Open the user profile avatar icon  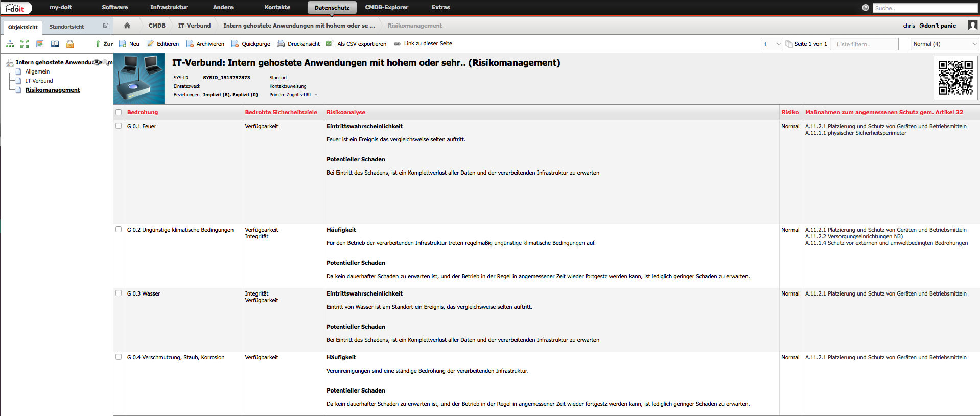pyautogui.click(x=972, y=25)
